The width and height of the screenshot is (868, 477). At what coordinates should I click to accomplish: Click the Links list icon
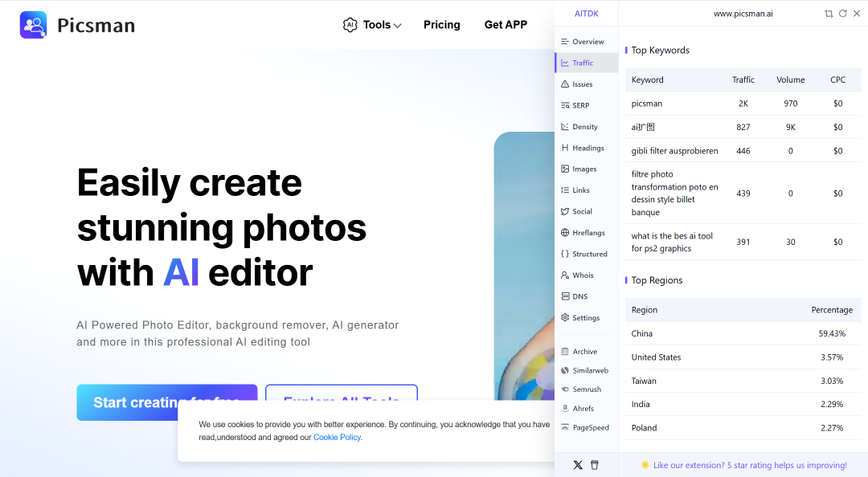565,190
